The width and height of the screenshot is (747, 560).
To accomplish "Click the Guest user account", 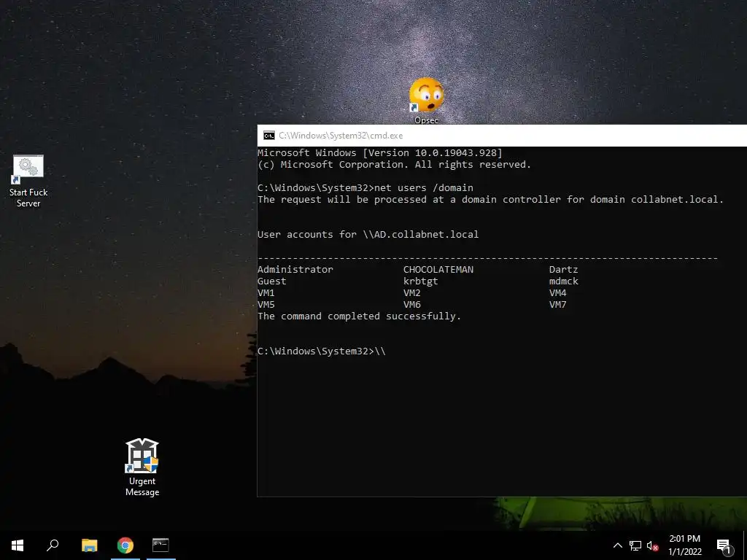I will point(272,281).
